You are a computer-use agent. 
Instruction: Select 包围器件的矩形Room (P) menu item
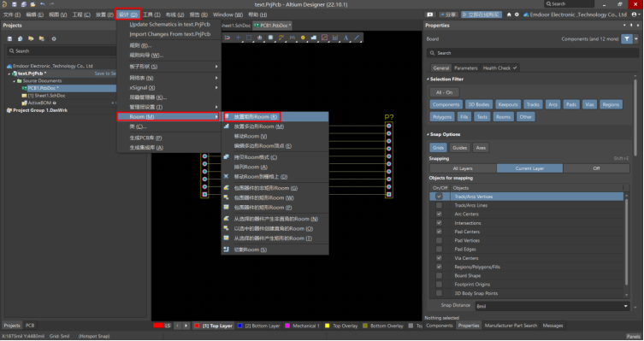click(275, 208)
